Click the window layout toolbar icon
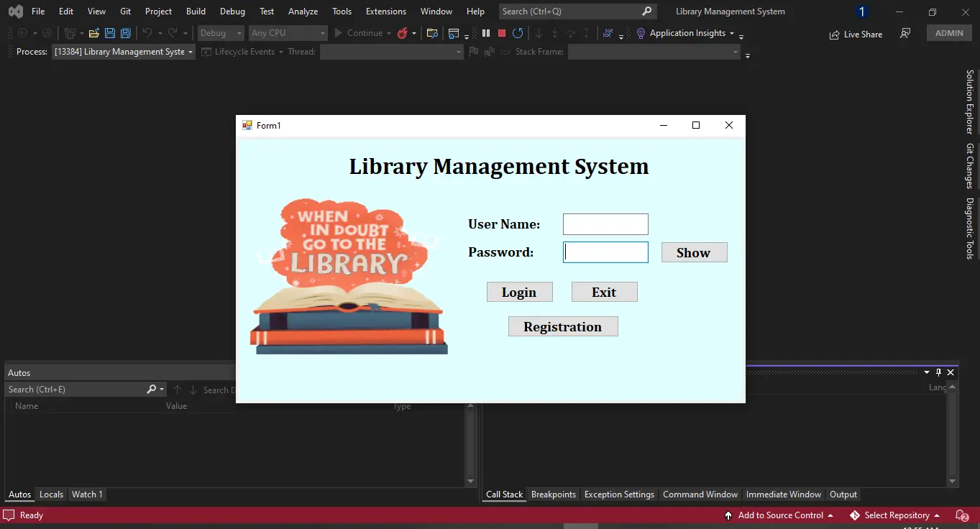 point(454,33)
